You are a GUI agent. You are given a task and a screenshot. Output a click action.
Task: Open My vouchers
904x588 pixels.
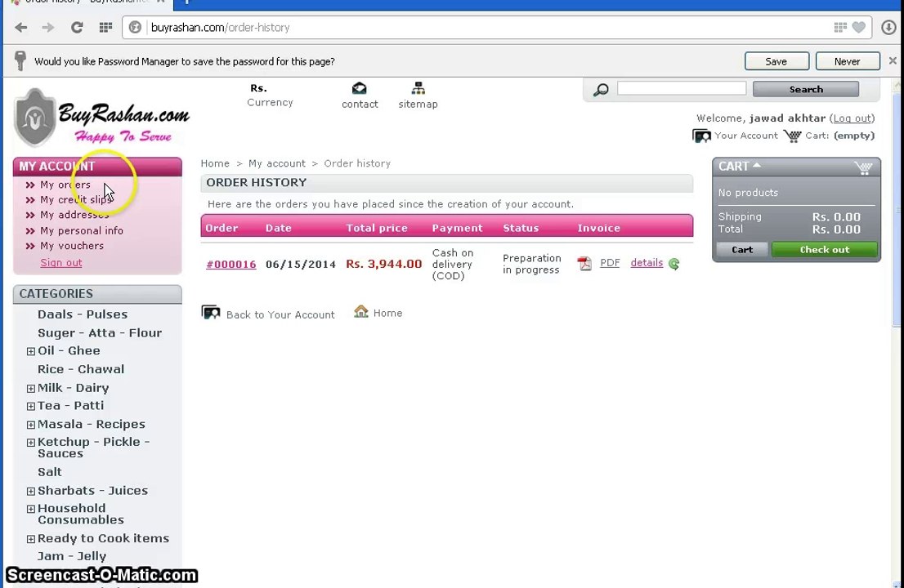pos(71,245)
